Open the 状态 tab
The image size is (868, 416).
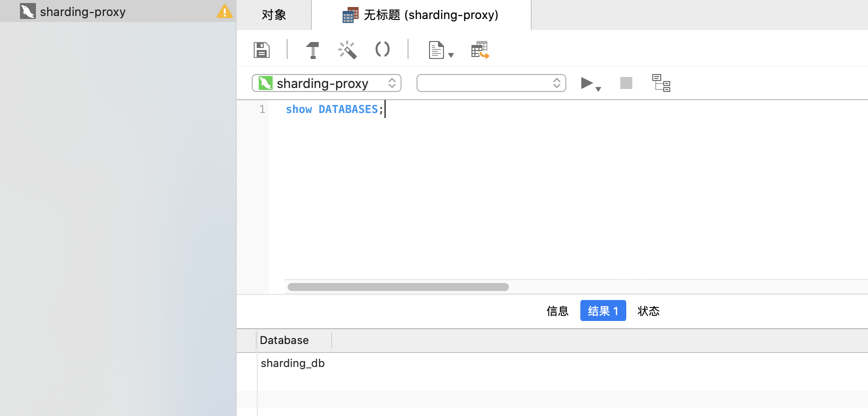[x=648, y=311]
